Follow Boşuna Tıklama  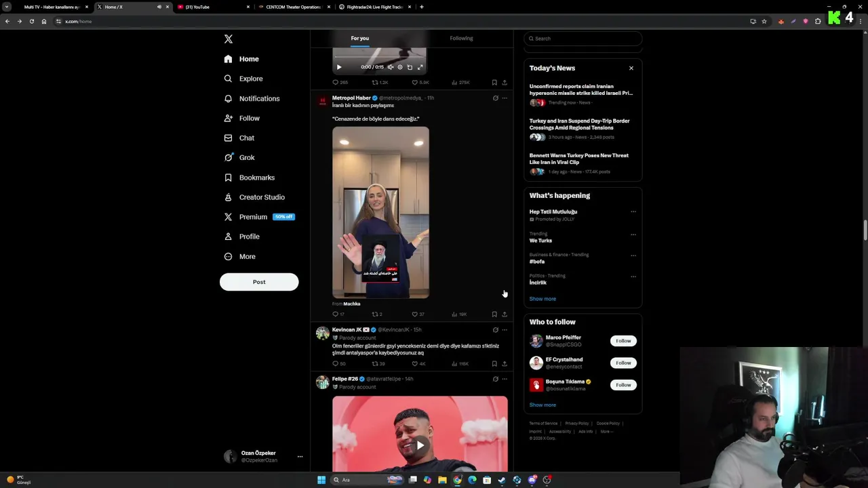[x=623, y=385]
